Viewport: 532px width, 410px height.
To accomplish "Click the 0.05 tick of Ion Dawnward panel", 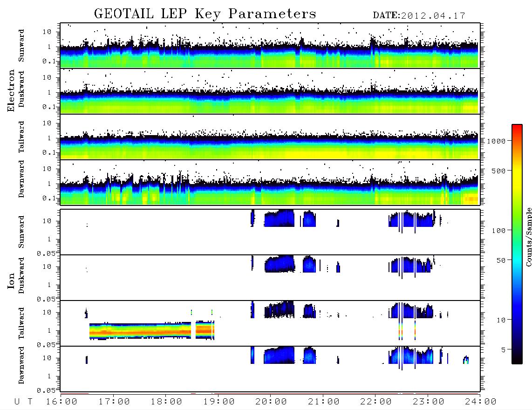I will point(46,390).
